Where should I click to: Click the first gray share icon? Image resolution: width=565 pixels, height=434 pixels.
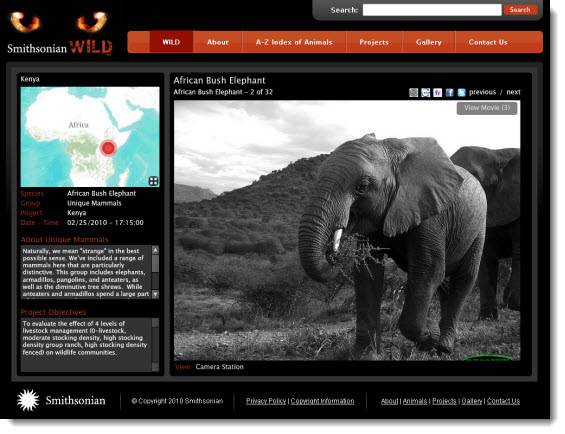click(414, 93)
